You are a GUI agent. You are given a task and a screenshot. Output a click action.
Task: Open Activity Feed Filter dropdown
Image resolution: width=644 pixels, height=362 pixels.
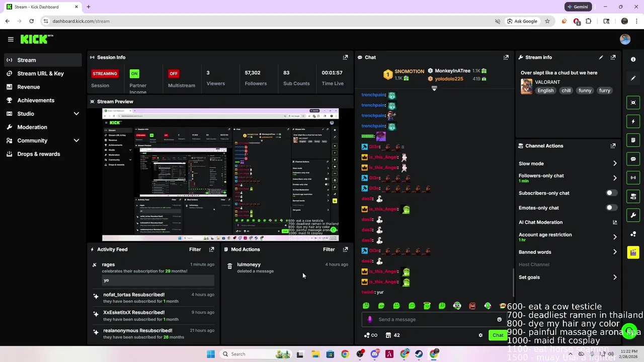coord(195,249)
